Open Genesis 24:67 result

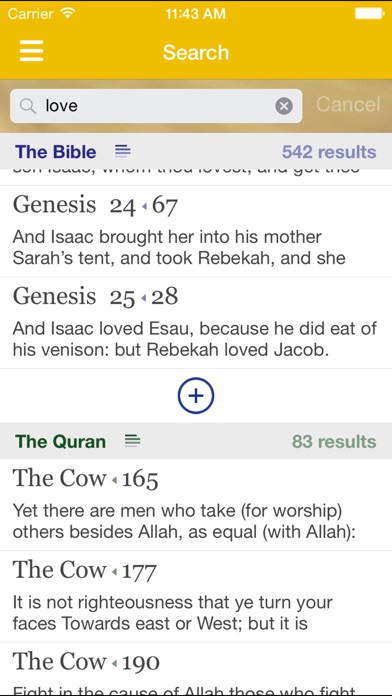196,232
